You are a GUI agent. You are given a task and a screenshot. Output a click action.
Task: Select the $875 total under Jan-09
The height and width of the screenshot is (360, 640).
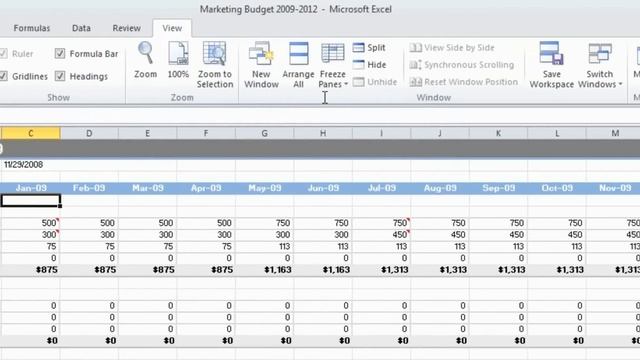pos(31,270)
